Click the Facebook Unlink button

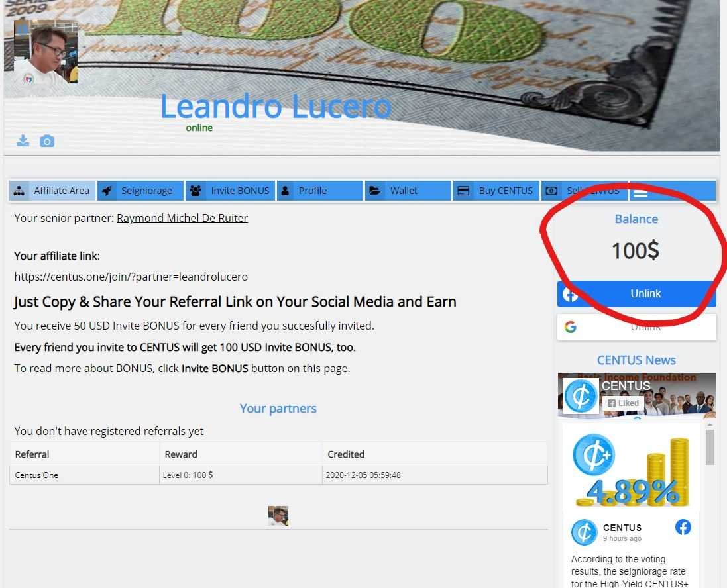[x=637, y=294]
